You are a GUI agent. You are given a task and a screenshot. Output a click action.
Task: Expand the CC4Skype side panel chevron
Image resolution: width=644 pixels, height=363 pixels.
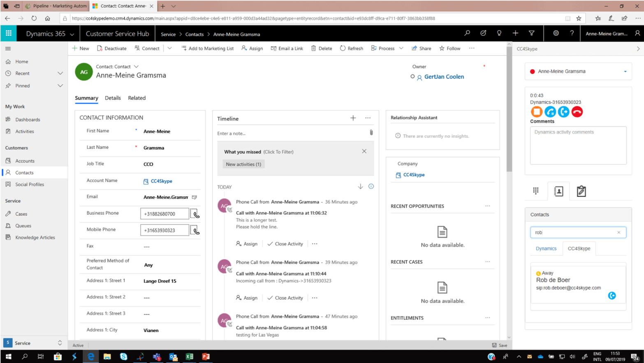point(638,49)
